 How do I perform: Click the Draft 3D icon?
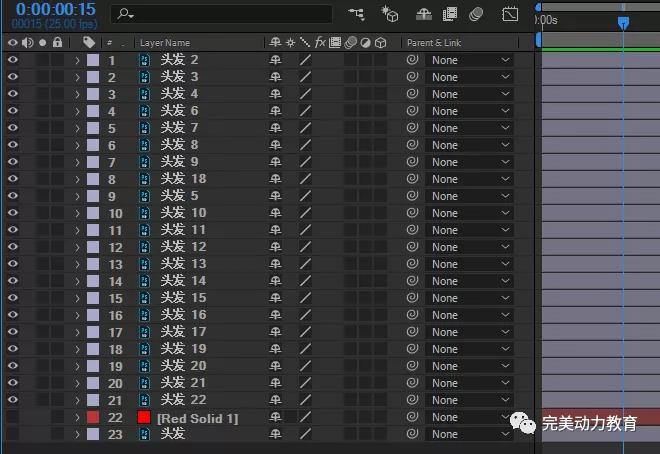[x=390, y=14]
